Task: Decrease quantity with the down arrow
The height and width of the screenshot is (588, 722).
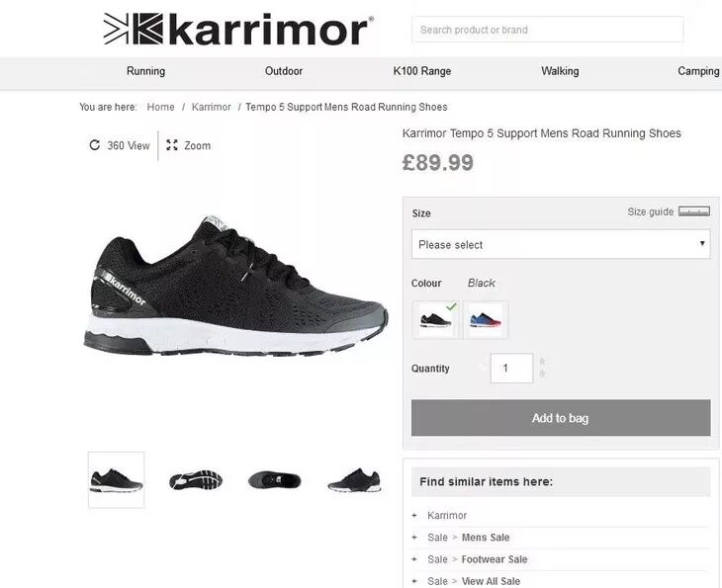Action: [x=542, y=374]
